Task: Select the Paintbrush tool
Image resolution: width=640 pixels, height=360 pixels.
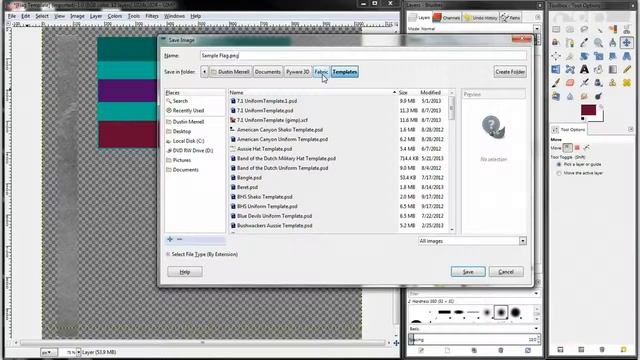Action: (556, 83)
